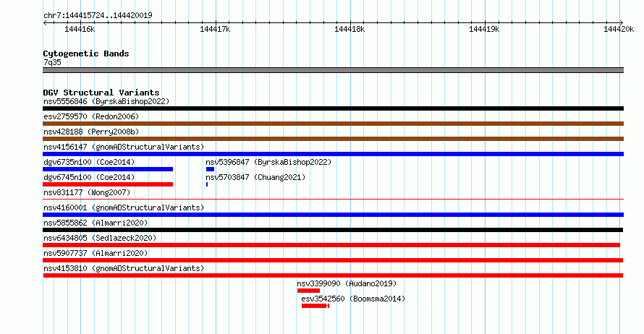Click the grey 7q35 cytogenetic band bar

[x=333, y=70]
